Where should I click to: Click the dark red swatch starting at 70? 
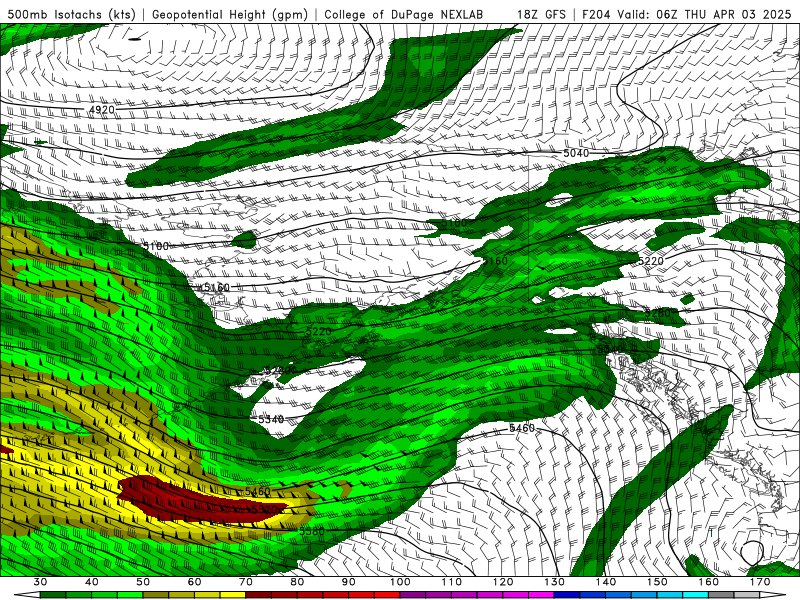[259, 595]
